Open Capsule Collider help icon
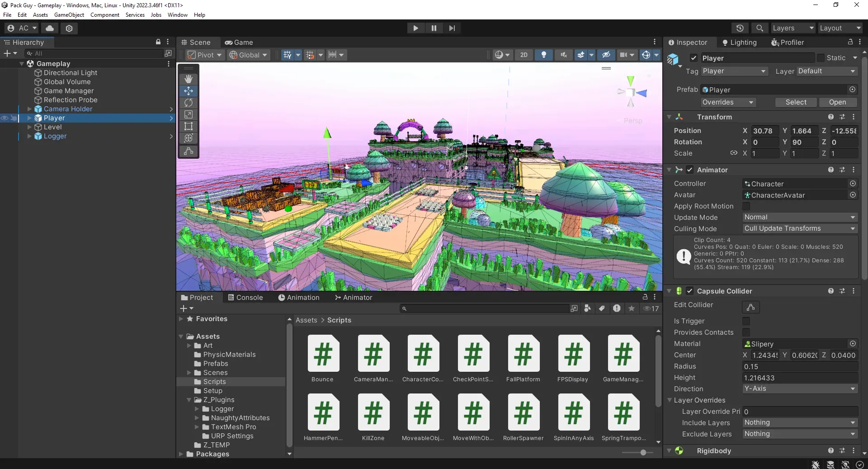This screenshot has height=469, width=868. pos(831,291)
